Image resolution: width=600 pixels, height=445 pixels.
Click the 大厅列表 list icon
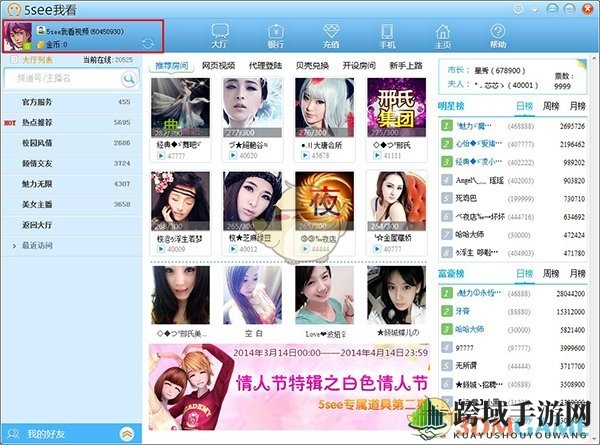[x=14, y=59]
